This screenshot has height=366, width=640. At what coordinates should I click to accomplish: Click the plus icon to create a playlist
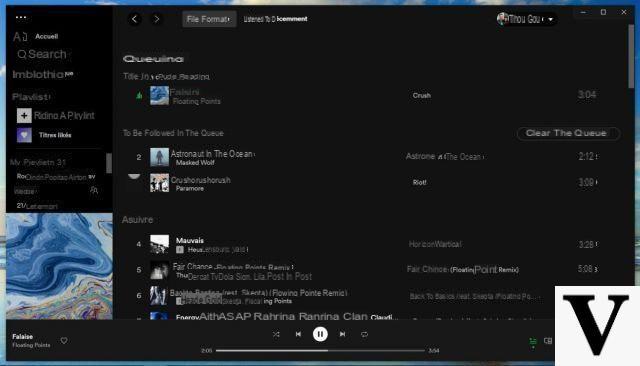click(x=24, y=115)
